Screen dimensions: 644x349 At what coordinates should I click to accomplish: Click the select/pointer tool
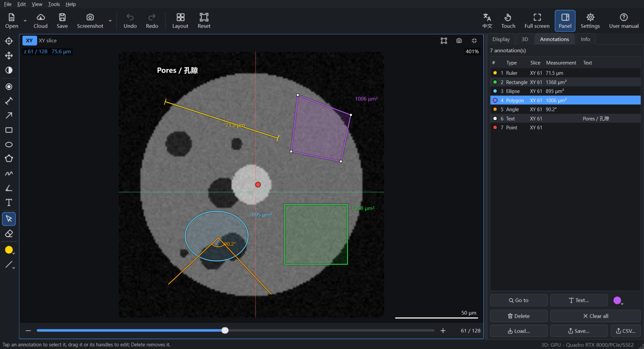[9, 219]
